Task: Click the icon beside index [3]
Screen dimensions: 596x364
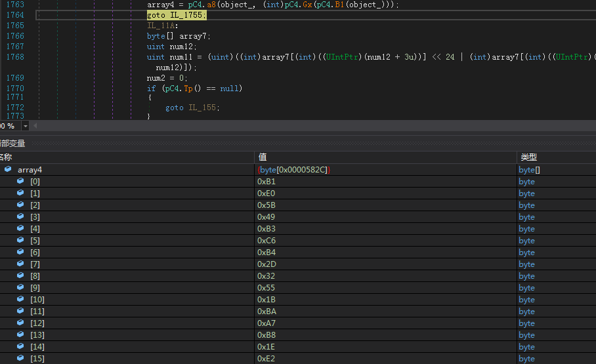Action: point(20,216)
